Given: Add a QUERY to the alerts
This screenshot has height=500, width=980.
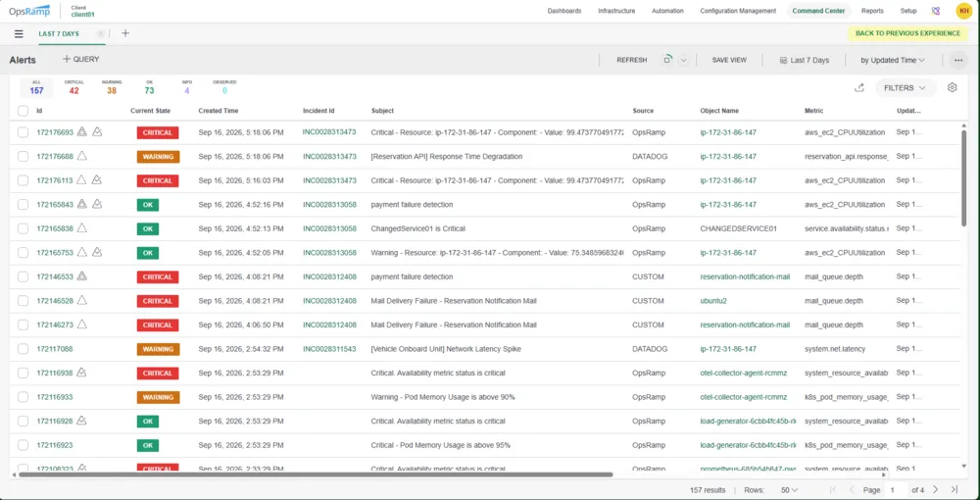Looking at the screenshot, I should pos(80,60).
